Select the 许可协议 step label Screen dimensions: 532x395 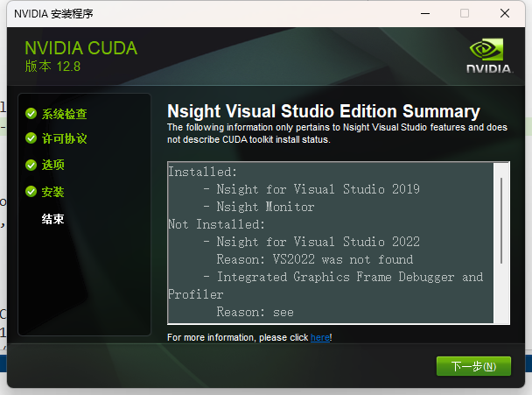pos(65,138)
